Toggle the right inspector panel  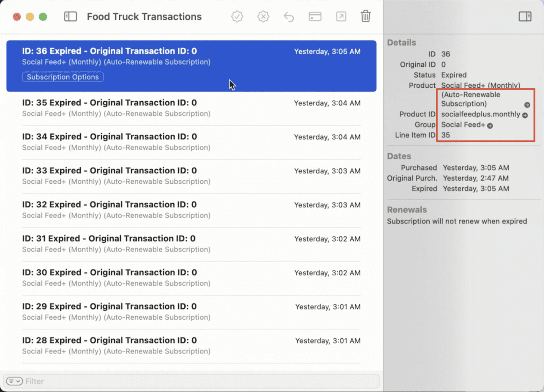(525, 16)
